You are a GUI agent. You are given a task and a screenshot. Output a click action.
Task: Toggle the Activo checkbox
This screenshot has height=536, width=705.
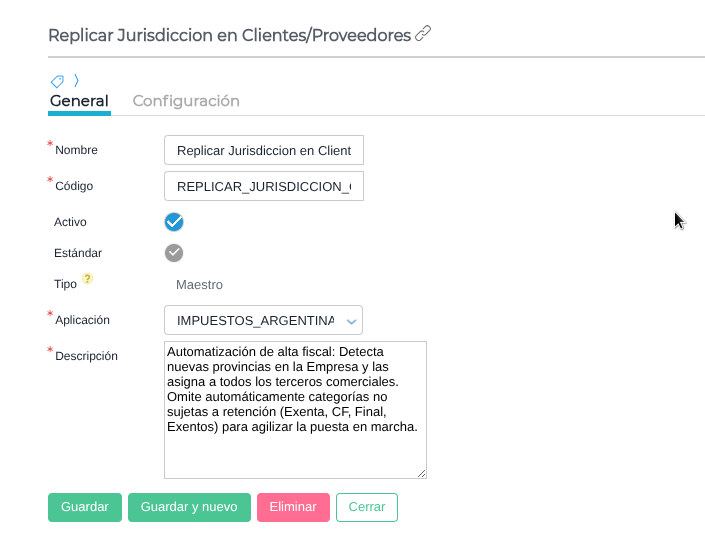coord(174,222)
